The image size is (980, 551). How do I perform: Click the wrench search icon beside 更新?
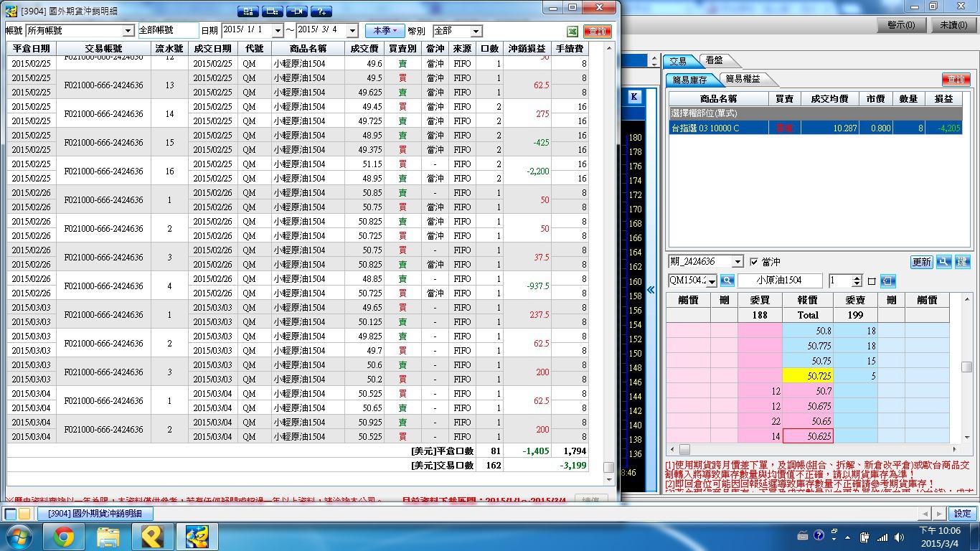(x=944, y=262)
